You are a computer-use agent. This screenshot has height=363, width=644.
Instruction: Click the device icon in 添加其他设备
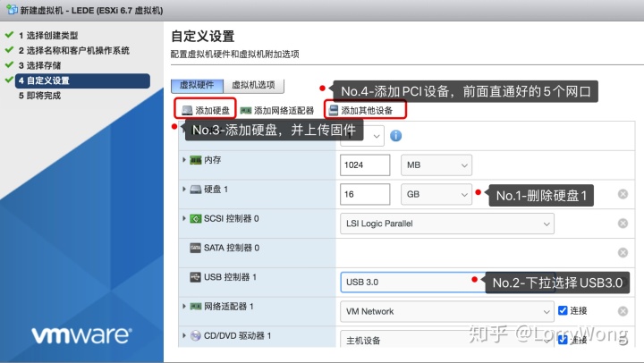click(334, 110)
